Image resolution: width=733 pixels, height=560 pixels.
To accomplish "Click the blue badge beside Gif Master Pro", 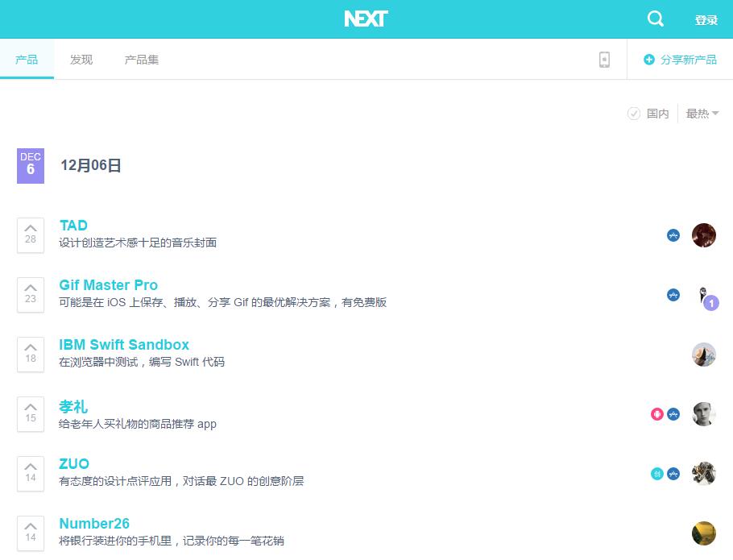I will (673, 295).
